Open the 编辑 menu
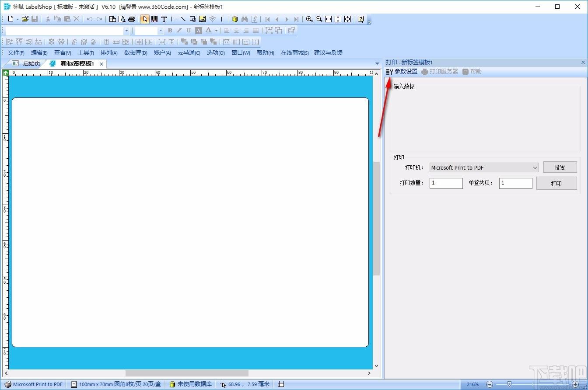Image resolution: width=588 pixels, height=390 pixels. pyautogui.click(x=39, y=52)
